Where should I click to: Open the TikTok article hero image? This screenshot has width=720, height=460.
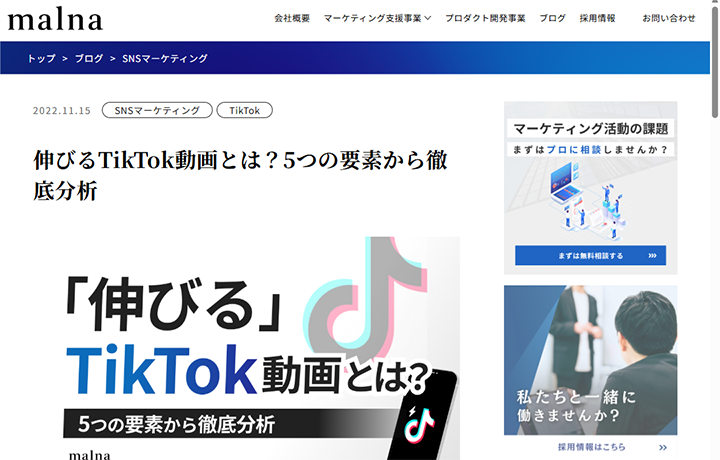click(246, 348)
